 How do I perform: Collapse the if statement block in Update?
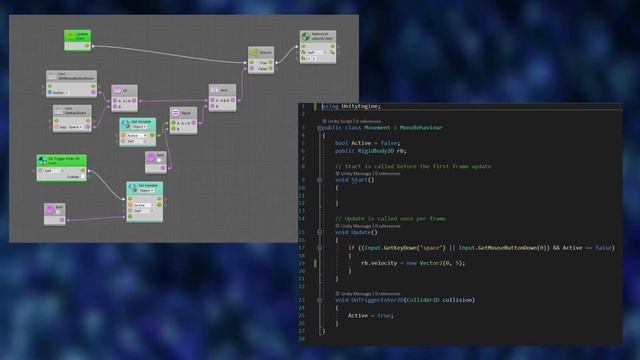pyautogui.click(x=319, y=248)
